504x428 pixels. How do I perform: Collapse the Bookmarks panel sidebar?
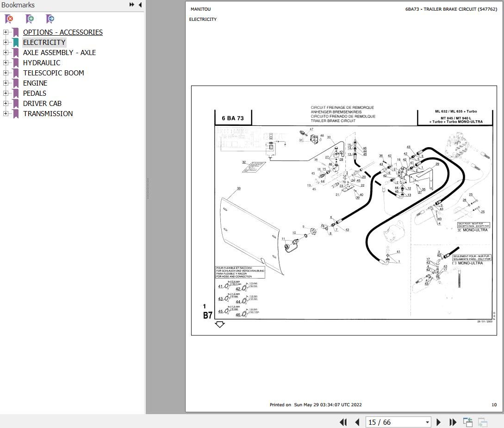(140, 5)
